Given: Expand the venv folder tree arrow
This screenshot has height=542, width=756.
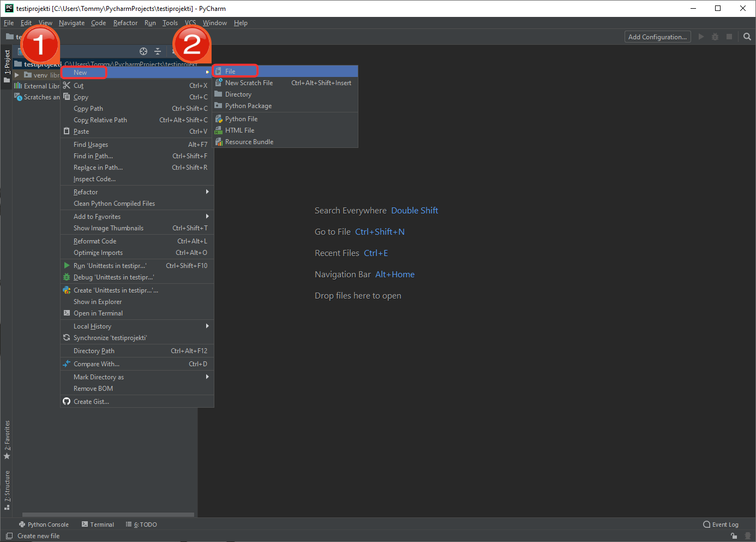Looking at the screenshot, I should (17, 75).
